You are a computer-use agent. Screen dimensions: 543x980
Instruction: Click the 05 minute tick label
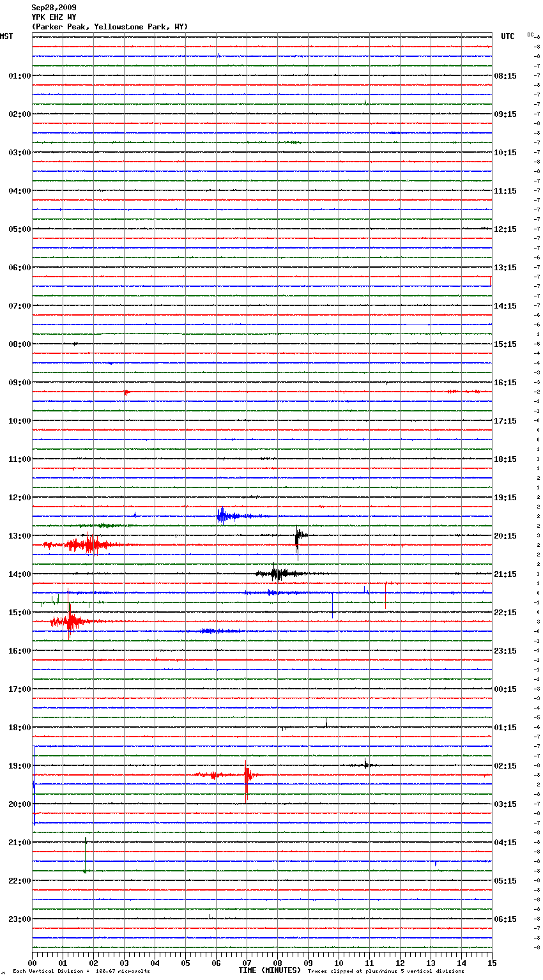(185, 963)
